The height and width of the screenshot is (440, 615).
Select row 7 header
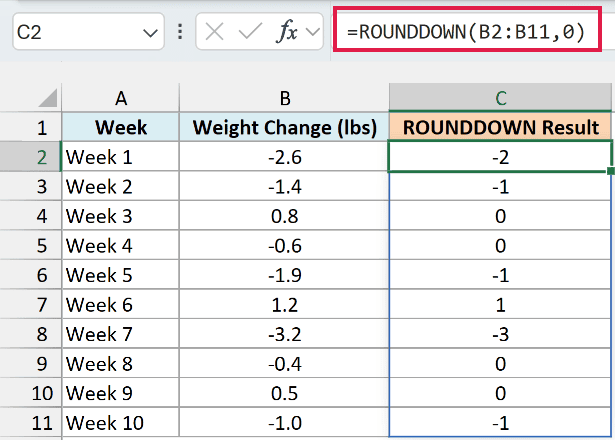click(31, 304)
